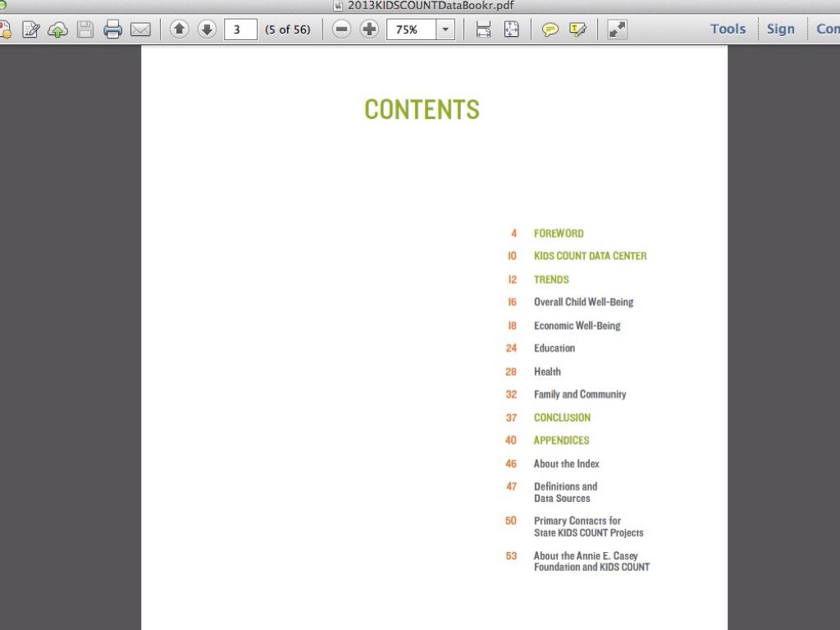Screen dimensions: 840x630
Task: Open the zoom level dropdown arrow
Action: click(445, 30)
